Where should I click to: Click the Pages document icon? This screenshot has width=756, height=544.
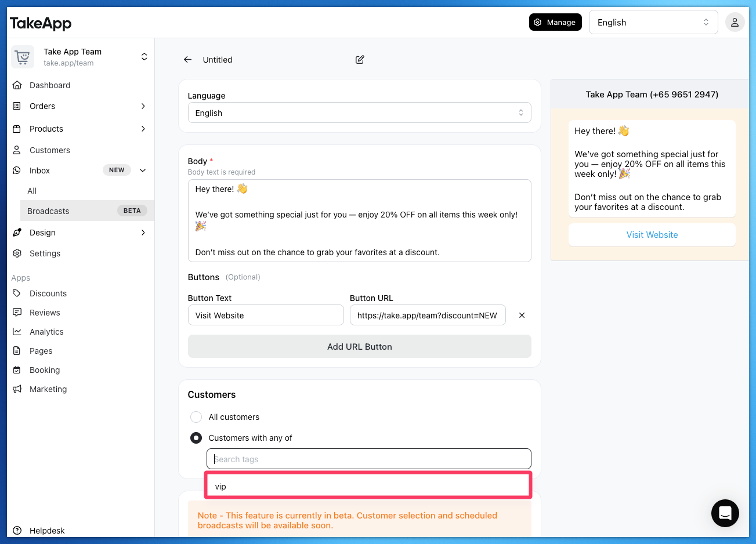coord(17,351)
